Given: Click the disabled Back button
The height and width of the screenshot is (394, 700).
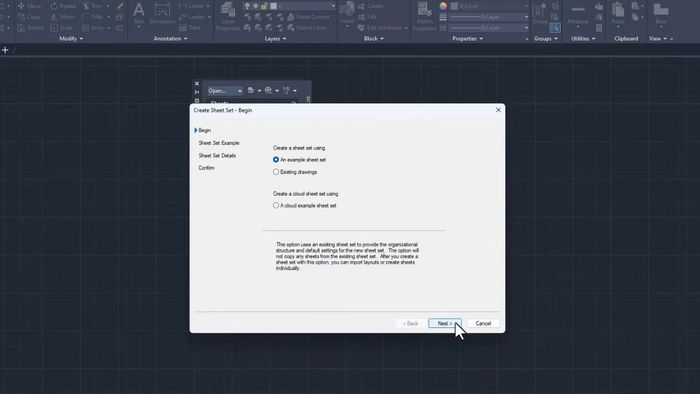Looking at the screenshot, I should pos(411,323).
